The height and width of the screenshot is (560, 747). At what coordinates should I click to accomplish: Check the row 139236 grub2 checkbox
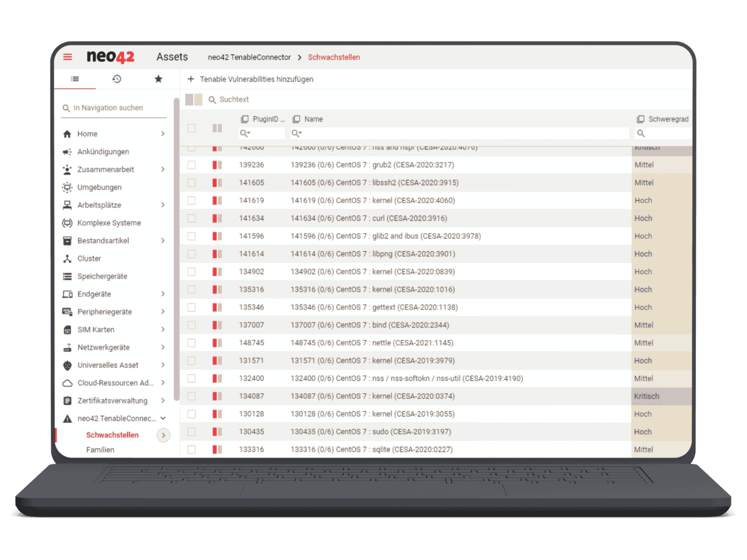click(191, 165)
